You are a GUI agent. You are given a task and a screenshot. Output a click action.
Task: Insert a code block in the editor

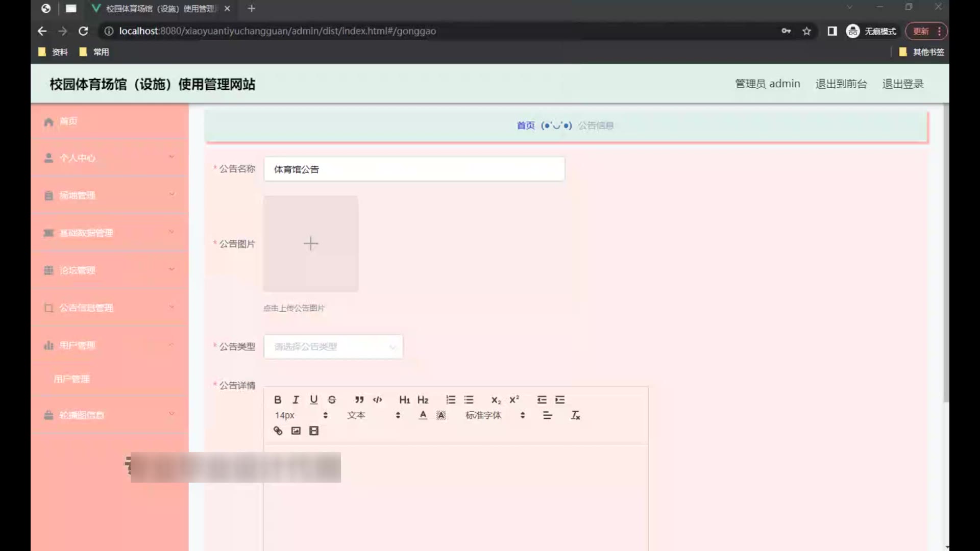[x=378, y=399]
